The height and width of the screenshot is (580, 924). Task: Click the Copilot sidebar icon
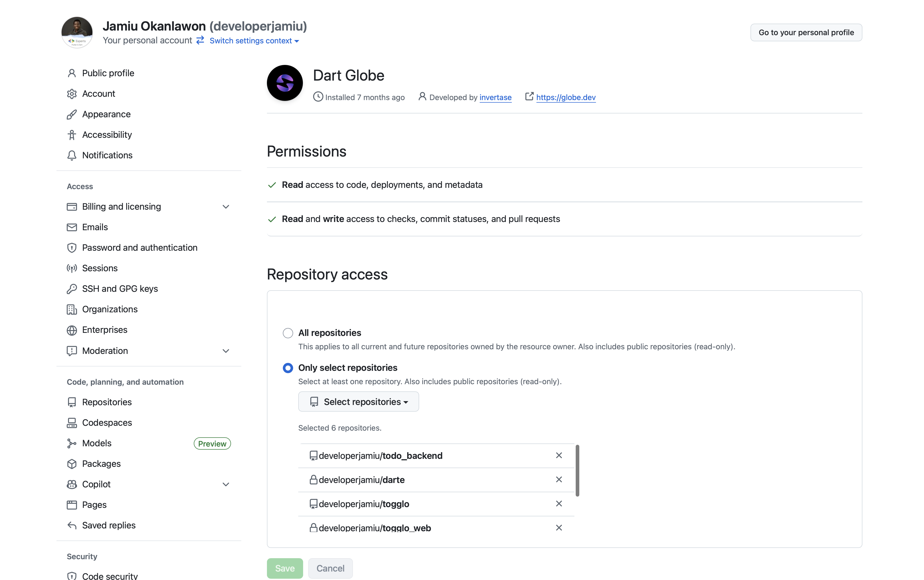pyautogui.click(x=72, y=485)
